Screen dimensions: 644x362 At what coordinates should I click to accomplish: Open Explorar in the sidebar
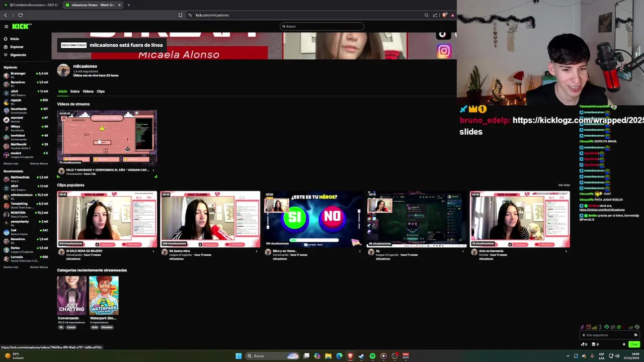(x=13, y=47)
